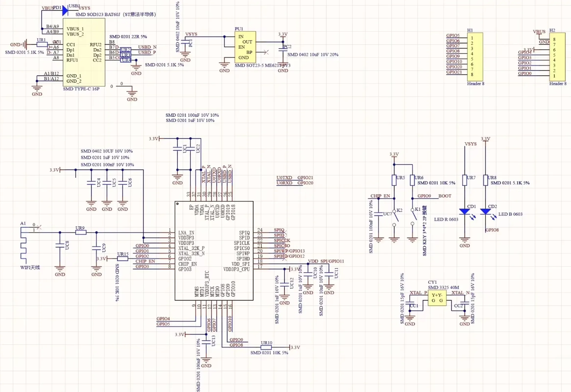
Task: Select the CD2 blue LED symbol
Action: click(x=485, y=211)
